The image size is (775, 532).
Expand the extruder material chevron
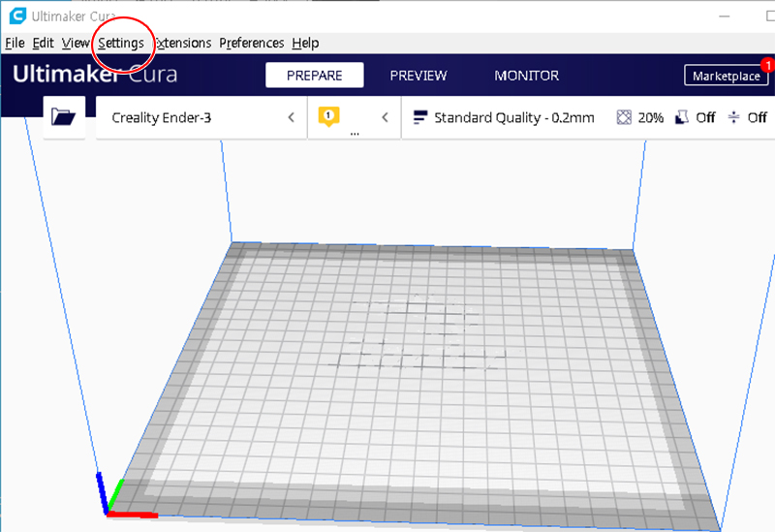pos(385,117)
